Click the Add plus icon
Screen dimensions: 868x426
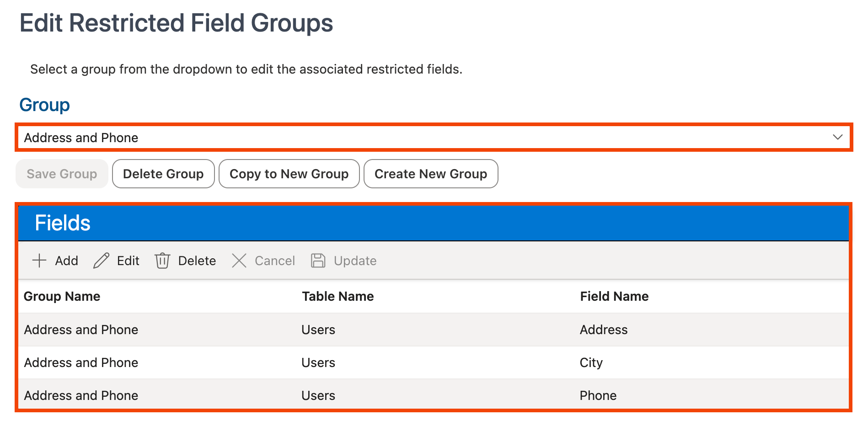(x=40, y=261)
